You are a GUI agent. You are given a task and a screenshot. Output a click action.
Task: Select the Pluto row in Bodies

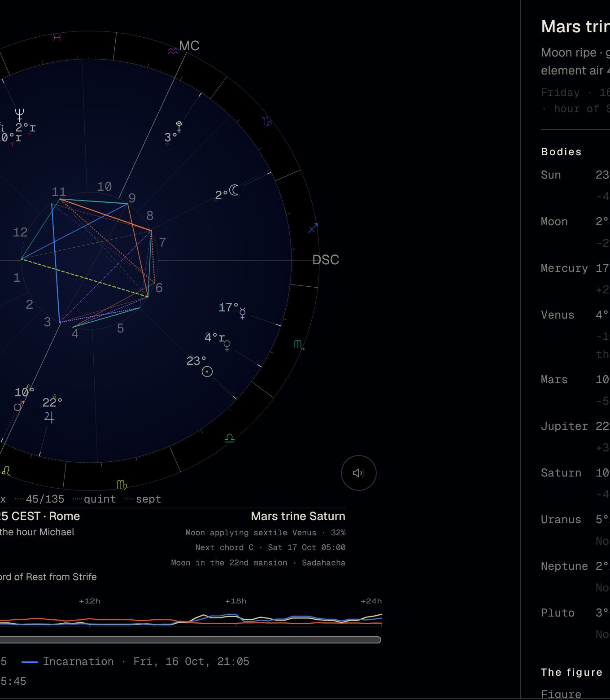[x=575, y=623]
